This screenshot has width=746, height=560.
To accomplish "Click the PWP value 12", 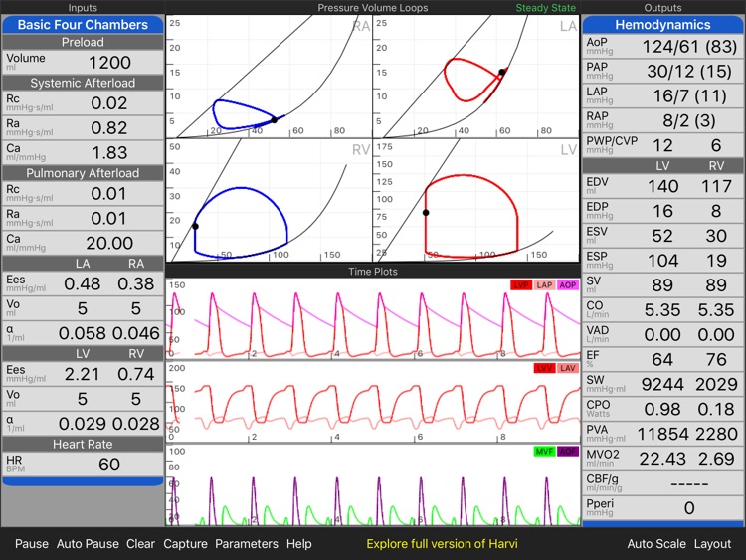I will (662, 145).
